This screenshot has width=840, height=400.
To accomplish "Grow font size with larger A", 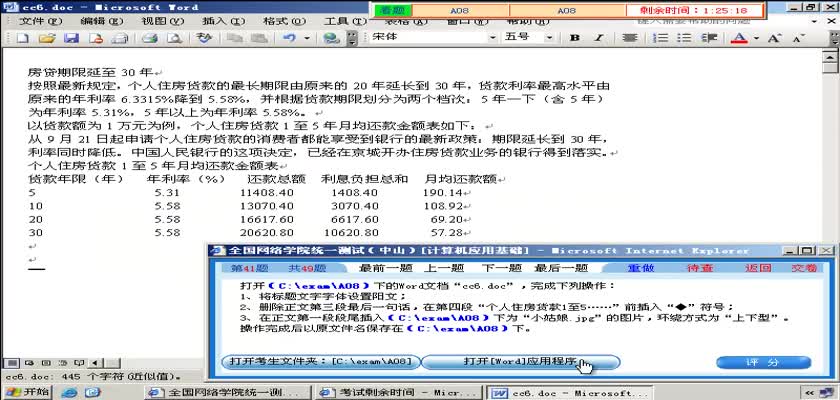I will [x=774, y=38].
